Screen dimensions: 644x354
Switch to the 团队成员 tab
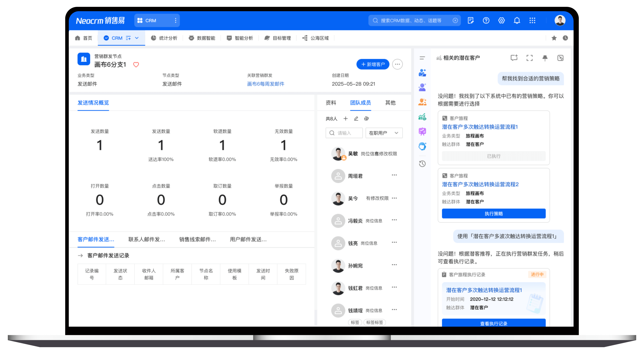point(360,103)
